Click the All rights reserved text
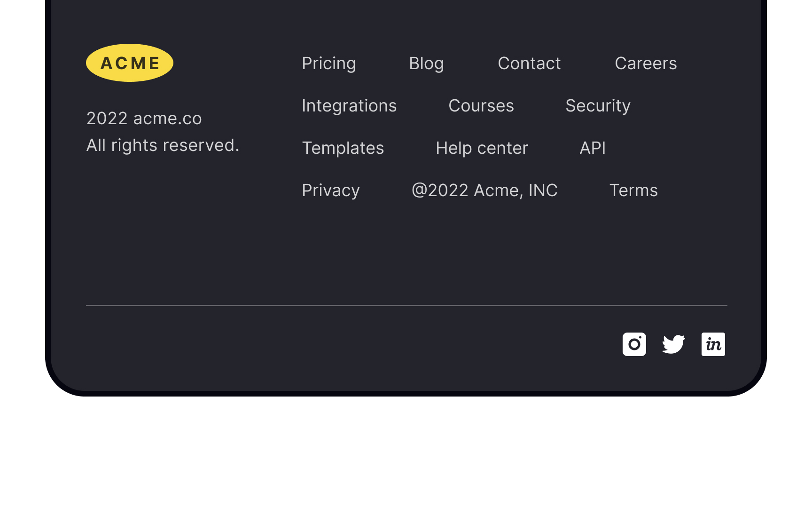 (163, 145)
